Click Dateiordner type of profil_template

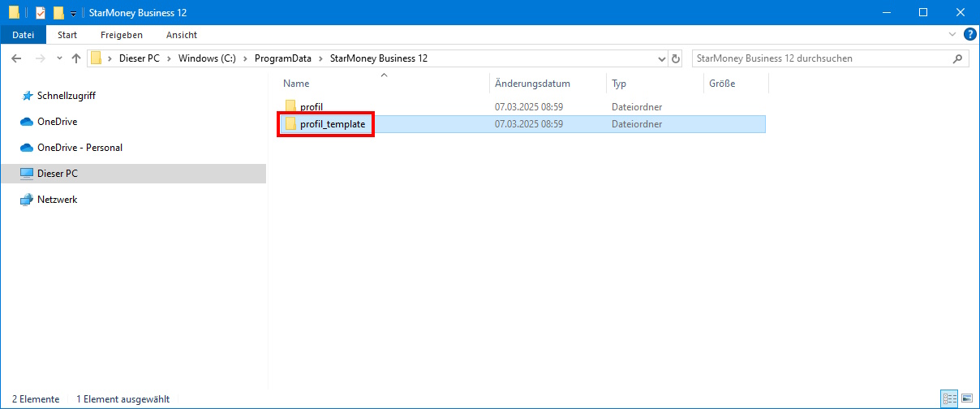click(x=637, y=124)
